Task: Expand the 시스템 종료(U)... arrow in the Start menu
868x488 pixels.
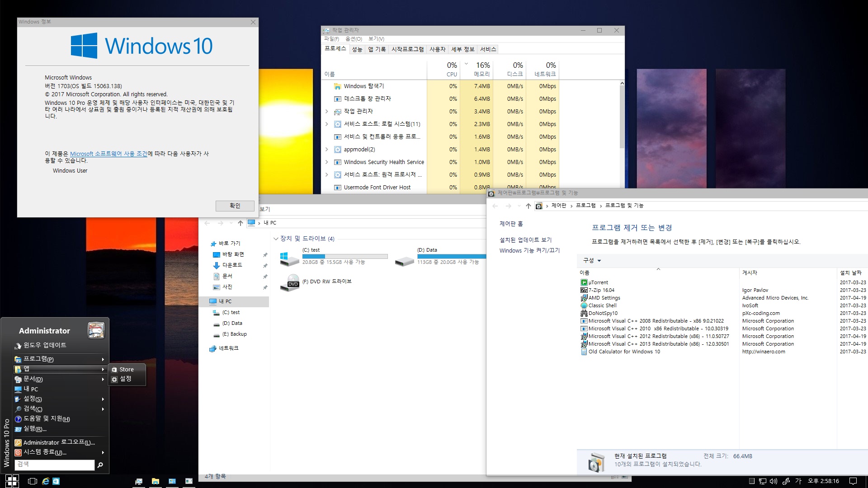Action: point(103,452)
